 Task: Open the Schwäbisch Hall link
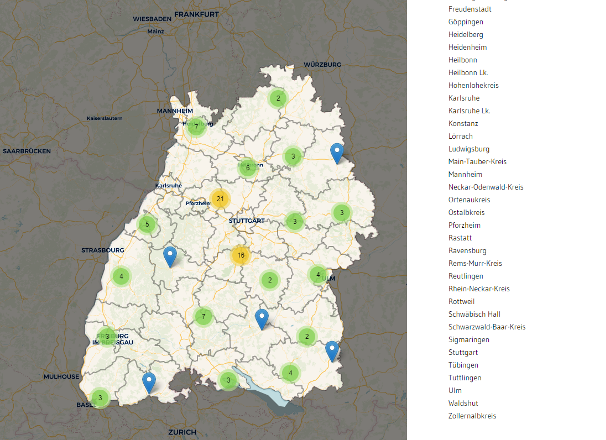tap(480, 314)
